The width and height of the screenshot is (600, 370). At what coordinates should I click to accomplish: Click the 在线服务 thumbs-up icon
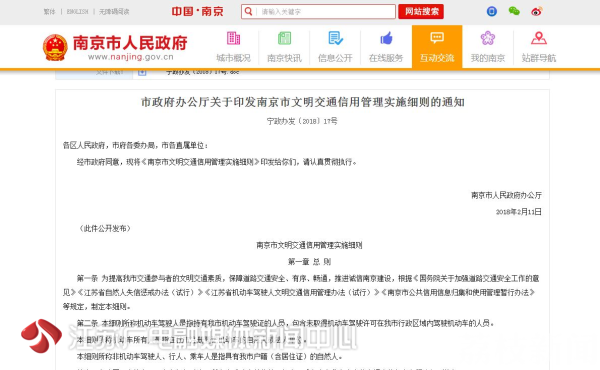point(386,38)
